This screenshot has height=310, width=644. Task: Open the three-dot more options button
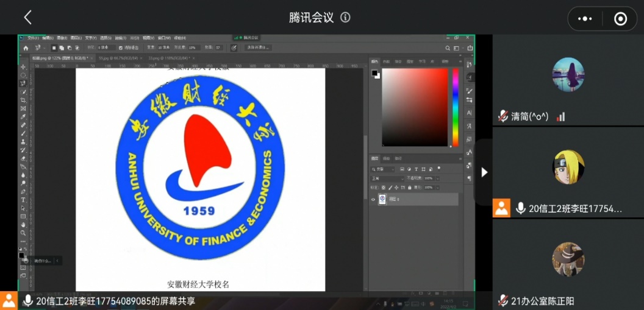coord(585,18)
